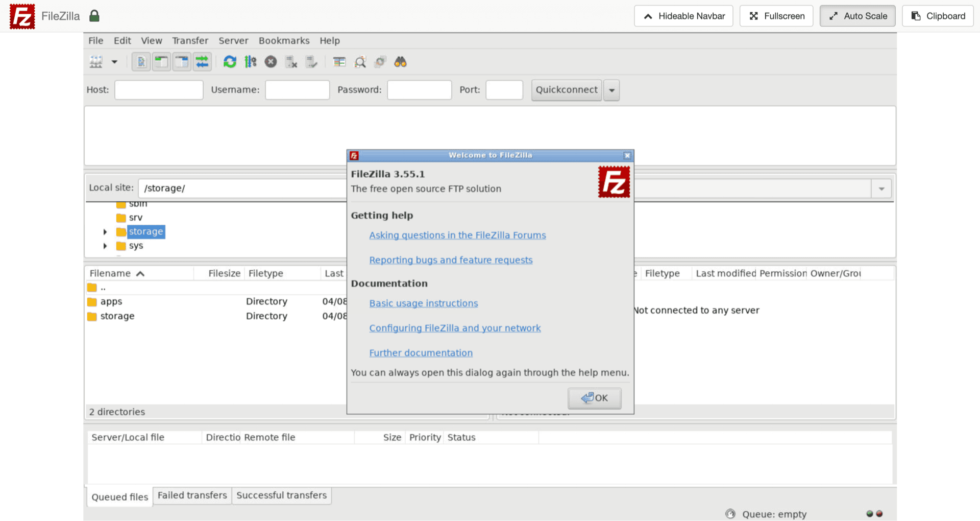Toggle the transfer queue display
The height and width of the screenshot is (521, 980).
click(202, 62)
